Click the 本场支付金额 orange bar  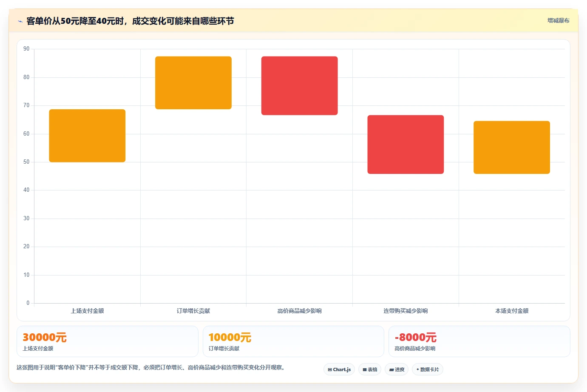512,148
